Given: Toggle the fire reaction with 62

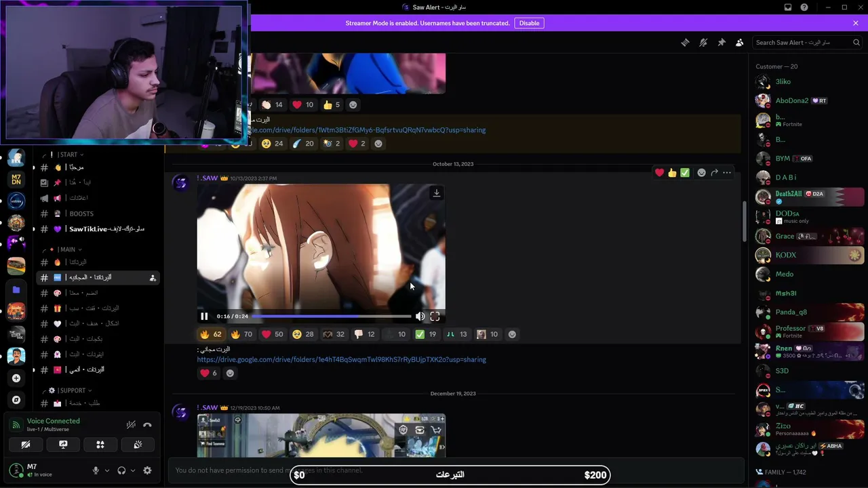Looking at the screenshot, I should pyautogui.click(x=212, y=334).
